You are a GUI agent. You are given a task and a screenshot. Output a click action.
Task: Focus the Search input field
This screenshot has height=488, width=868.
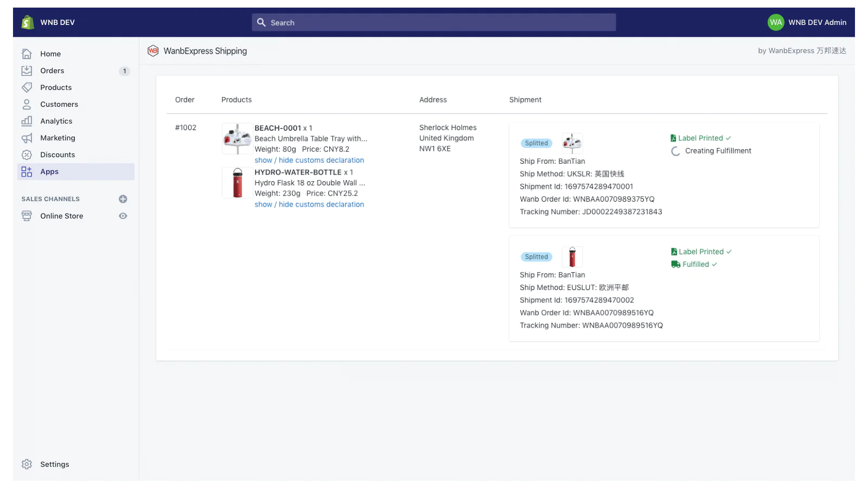[434, 22]
